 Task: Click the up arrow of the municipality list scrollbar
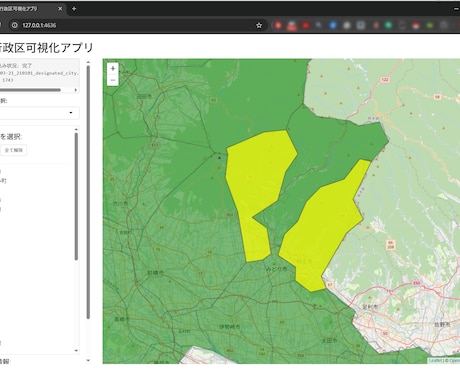point(76,129)
